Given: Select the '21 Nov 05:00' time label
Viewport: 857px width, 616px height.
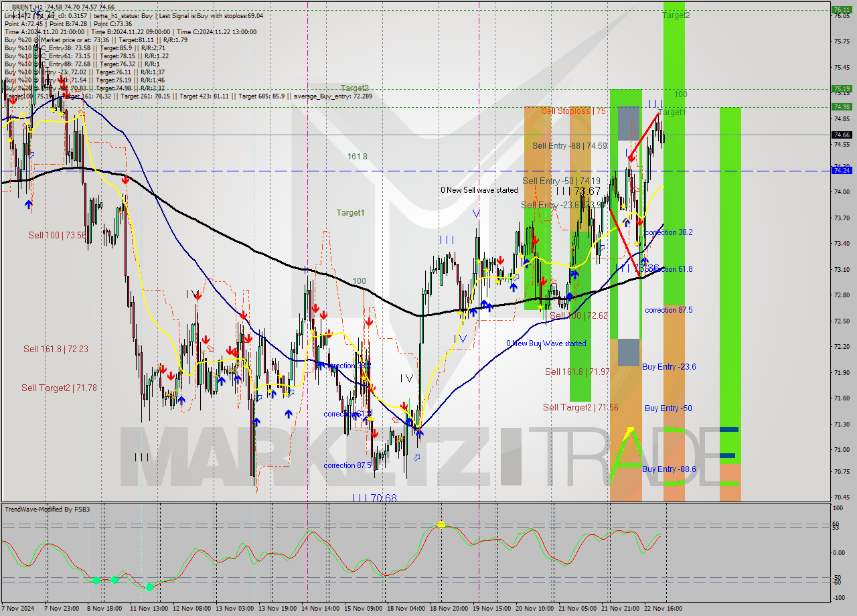Looking at the screenshot, I should pyautogui.click(x=577, y=609).
